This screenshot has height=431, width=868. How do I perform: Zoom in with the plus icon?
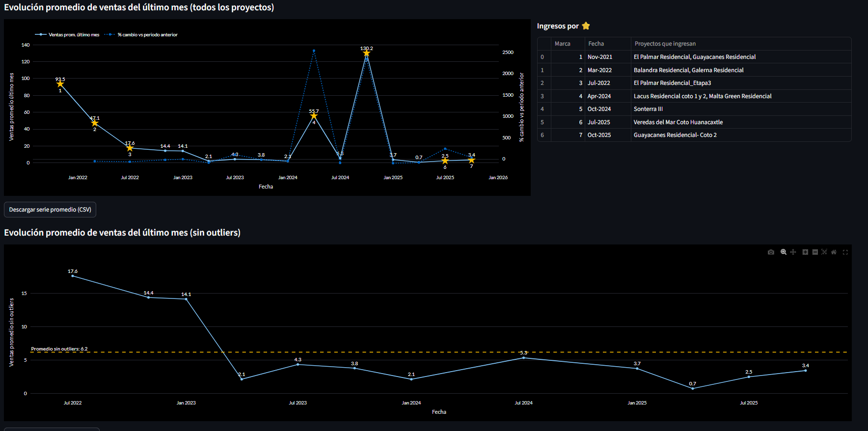pyautogui.click(x=805, y=252)
